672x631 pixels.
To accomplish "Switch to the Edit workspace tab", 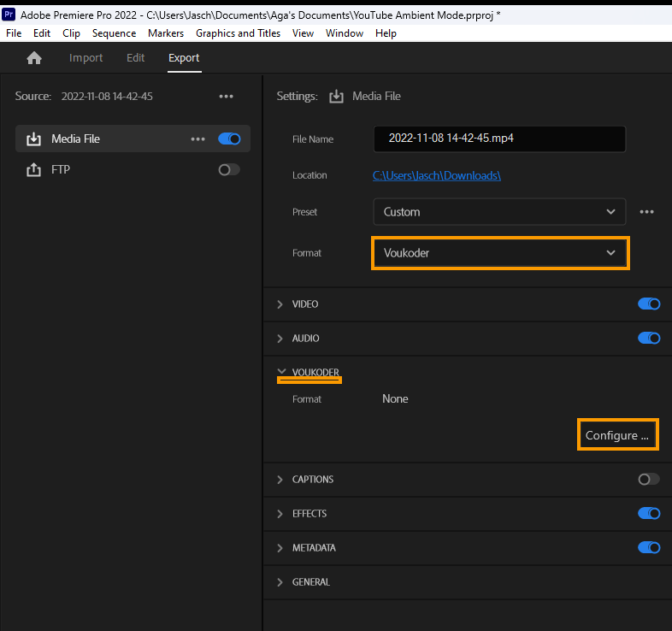I will [135, 58].
